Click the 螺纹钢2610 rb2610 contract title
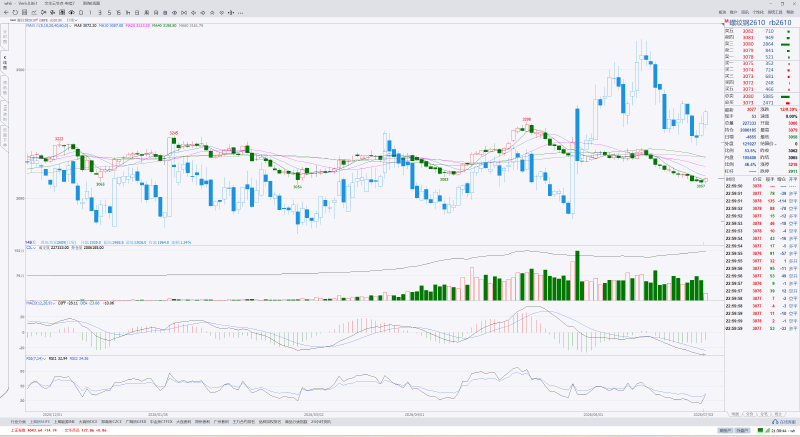This screenshot has height=437, width=800. (x=760, y=22)
